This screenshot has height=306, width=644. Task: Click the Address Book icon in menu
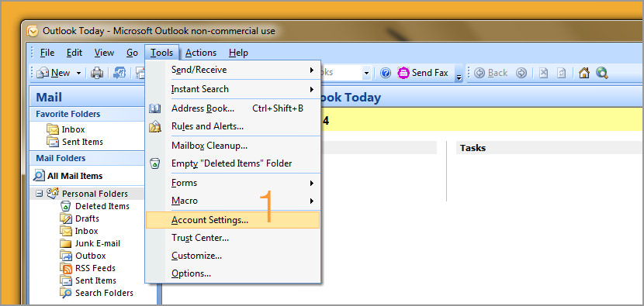(x=155, y=108)
